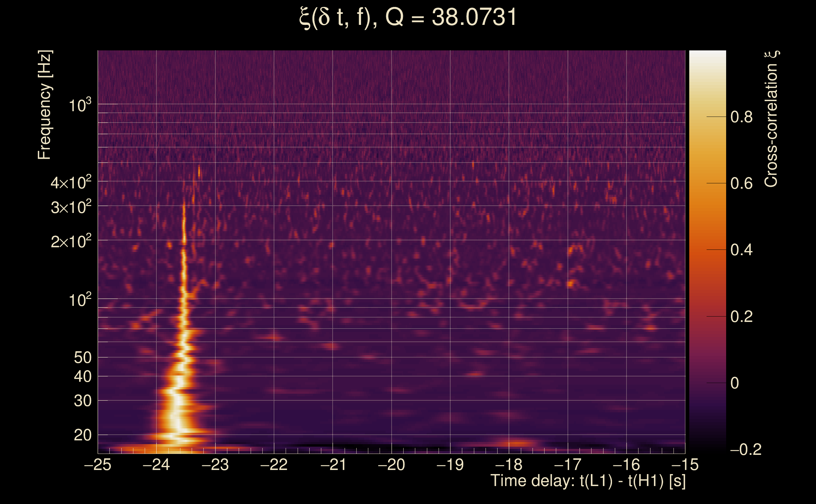Click the 0.8 tick label on colorbar
The image size is (816, 504).
741,117
